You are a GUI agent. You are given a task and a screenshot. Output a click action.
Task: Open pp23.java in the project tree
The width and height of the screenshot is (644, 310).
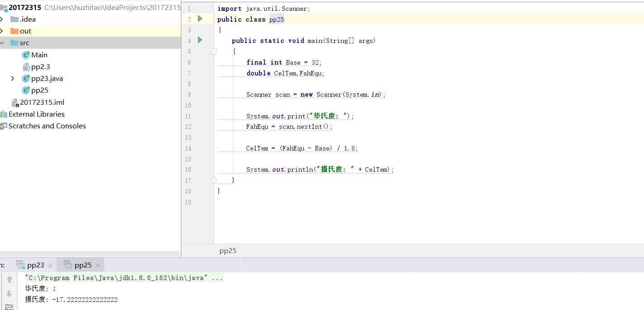(x=47, y=78)
